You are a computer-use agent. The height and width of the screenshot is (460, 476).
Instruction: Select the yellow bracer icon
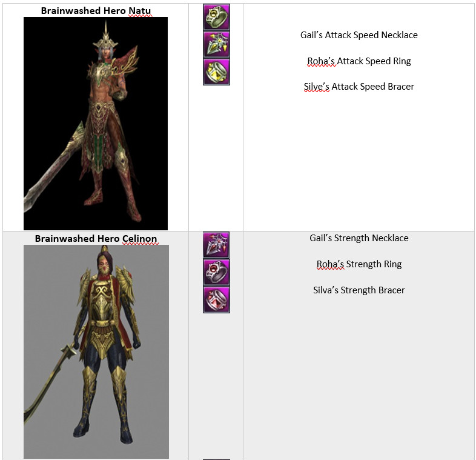(216, 72)
